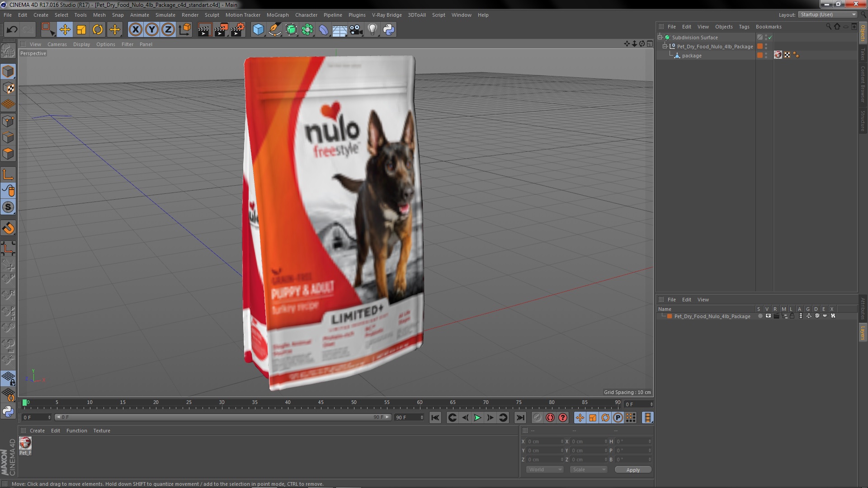The height and width of the screenshot is (488, 868).
Task: Collapse the Subdivision Surface tree node
Action: click(660, 38)
